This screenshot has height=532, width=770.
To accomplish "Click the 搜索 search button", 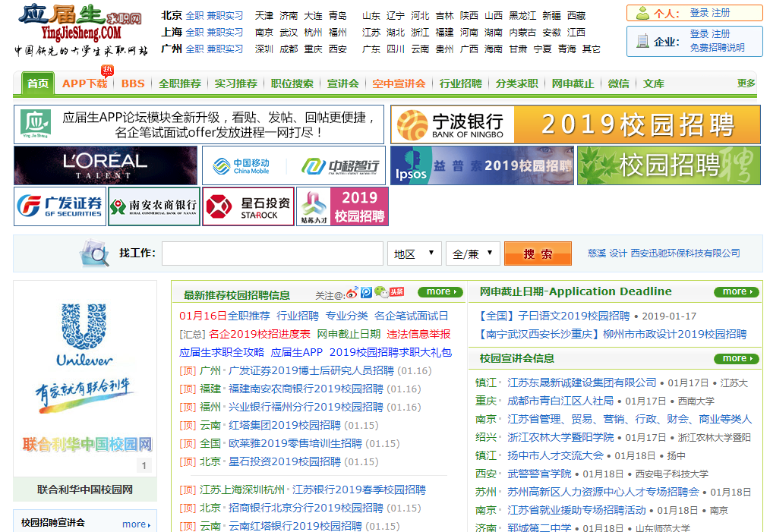I will 537,253.
